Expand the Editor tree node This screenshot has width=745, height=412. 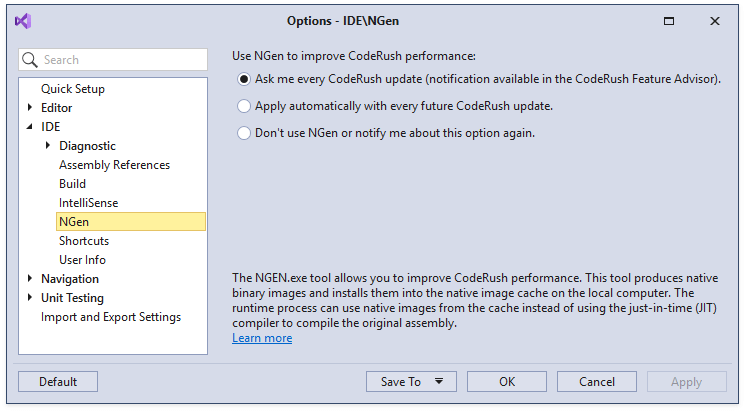tap(30, 108)
